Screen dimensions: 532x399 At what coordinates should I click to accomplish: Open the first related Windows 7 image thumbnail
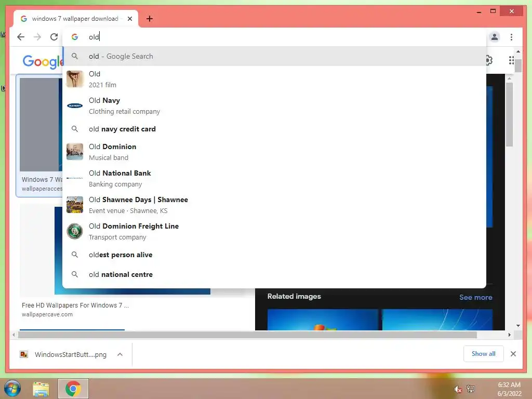pyautogui.click(x=323, y=320)
